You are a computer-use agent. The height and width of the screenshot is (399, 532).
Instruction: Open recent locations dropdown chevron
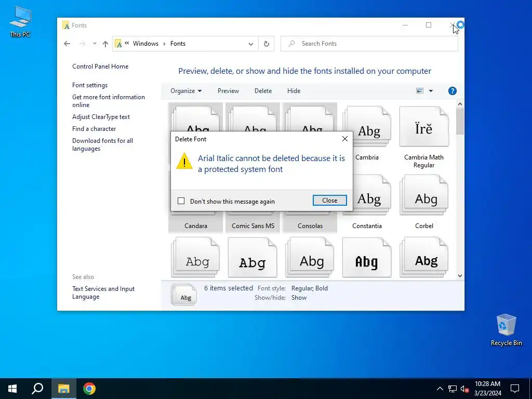(95, 44)
